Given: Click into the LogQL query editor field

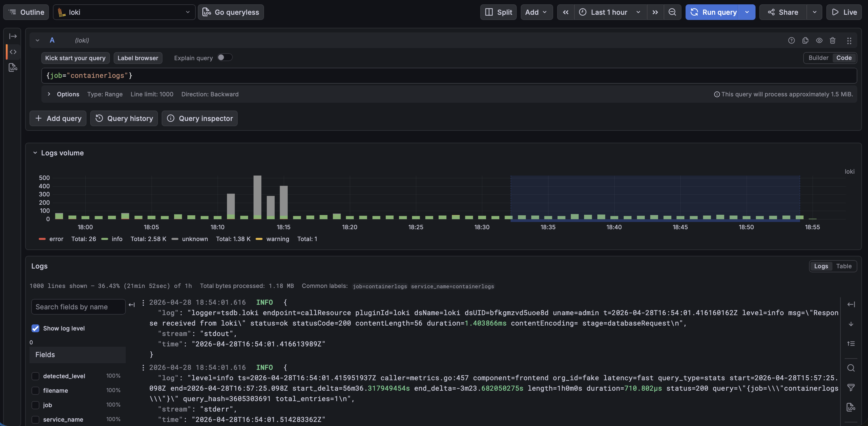Looking at the screenshot, I should (x=449, y=76).
